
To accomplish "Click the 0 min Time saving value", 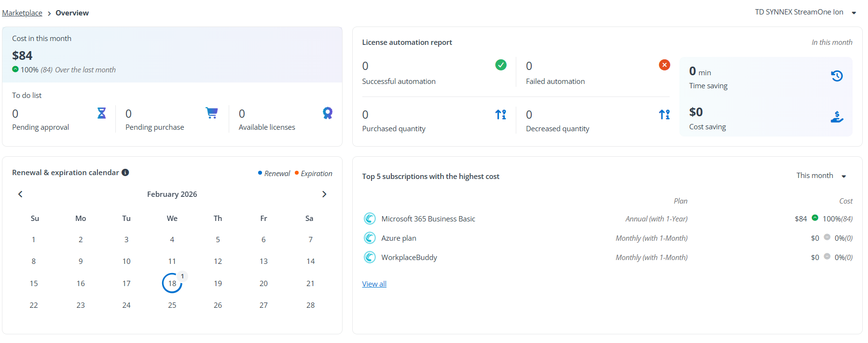I will (700, 71).
